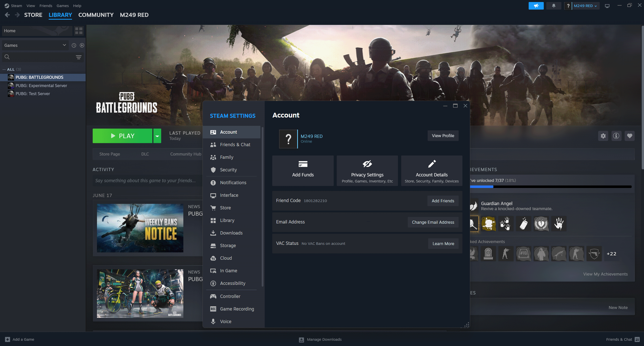Select Storage settings section
The width and height of the screenshot is (644, 346).
coord(231,246)
